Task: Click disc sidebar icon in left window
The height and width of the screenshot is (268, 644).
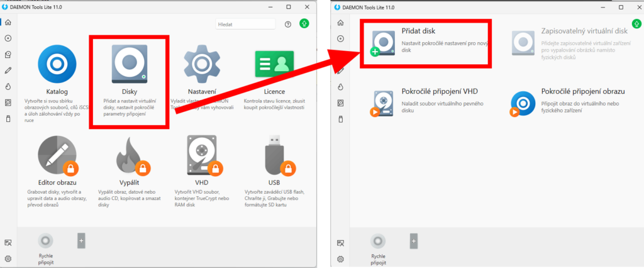Action: point(8,38)
